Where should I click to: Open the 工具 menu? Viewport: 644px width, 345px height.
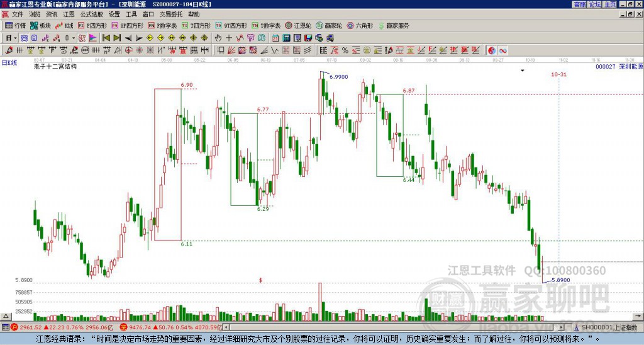[x=131, y=14]
